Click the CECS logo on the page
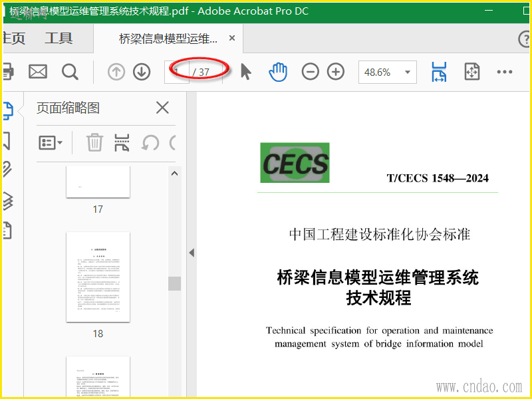 [295, 163]
